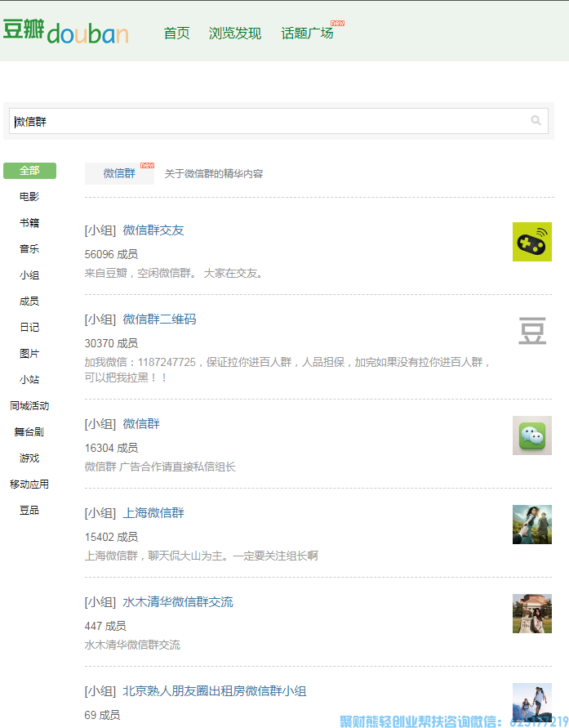The width and height of the screenshot is (569, 728).
Task: Open the 上海微信群 group link
Action: pos(153,513)
